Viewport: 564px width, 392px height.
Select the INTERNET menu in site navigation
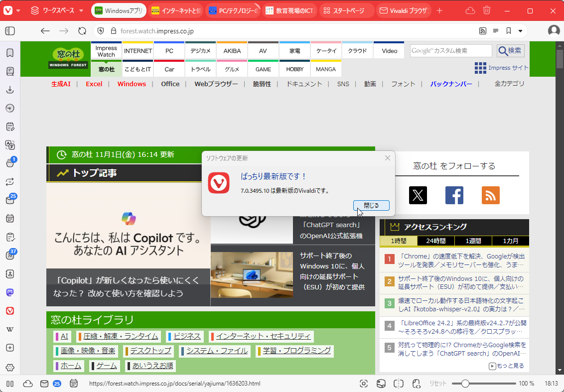click(138, 50)
